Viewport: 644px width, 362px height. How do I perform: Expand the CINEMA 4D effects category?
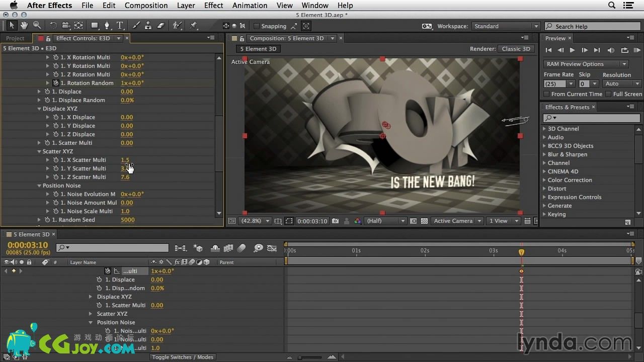point(544,171)
